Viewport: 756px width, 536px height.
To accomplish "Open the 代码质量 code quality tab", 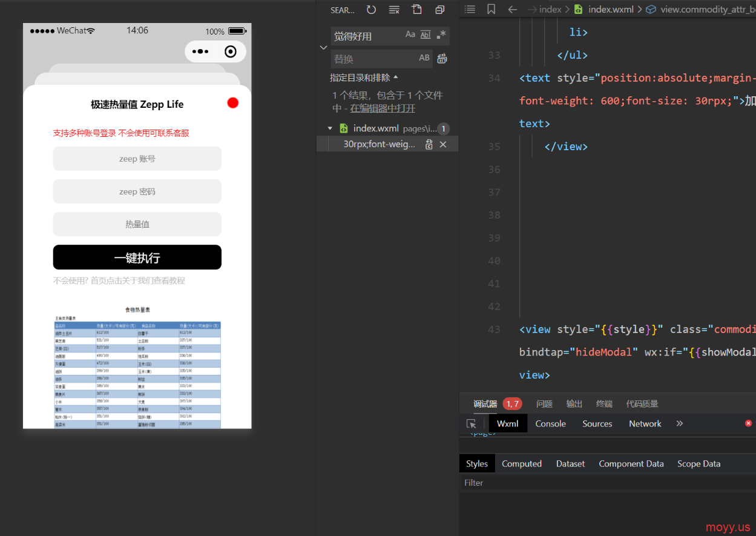I will pyautogui.click(x=642, y=403).
